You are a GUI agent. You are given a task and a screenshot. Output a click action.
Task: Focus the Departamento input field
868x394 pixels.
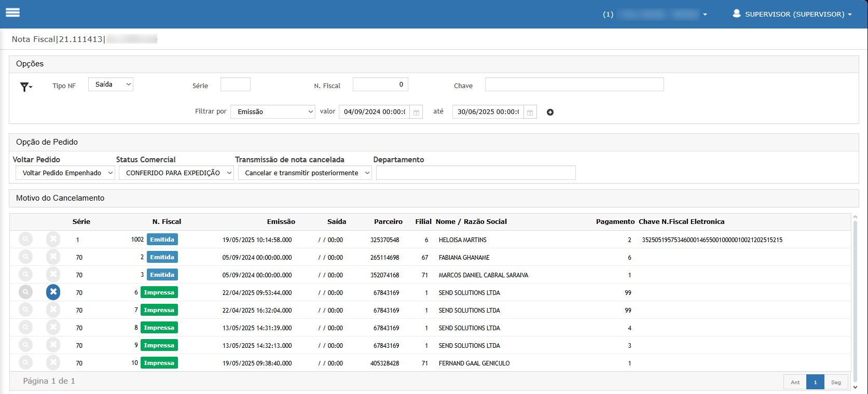[476, 173]
